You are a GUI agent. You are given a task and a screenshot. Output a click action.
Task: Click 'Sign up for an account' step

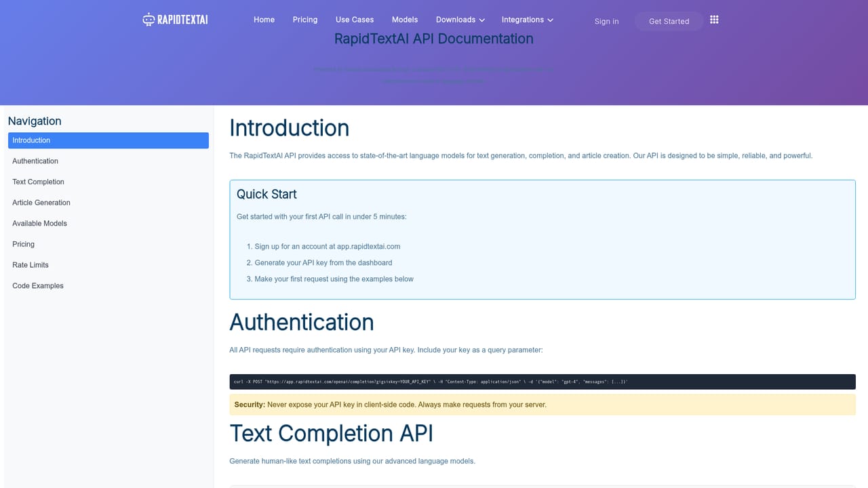328,247
